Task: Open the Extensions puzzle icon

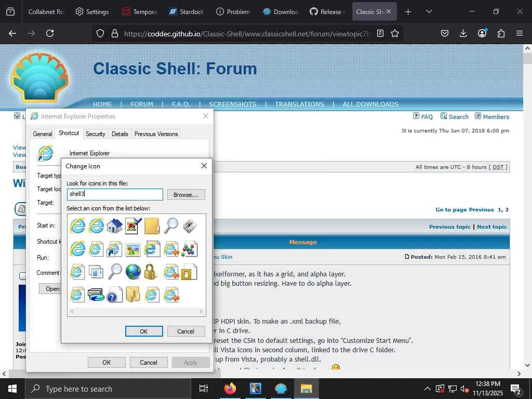Action: coord(501,33)
